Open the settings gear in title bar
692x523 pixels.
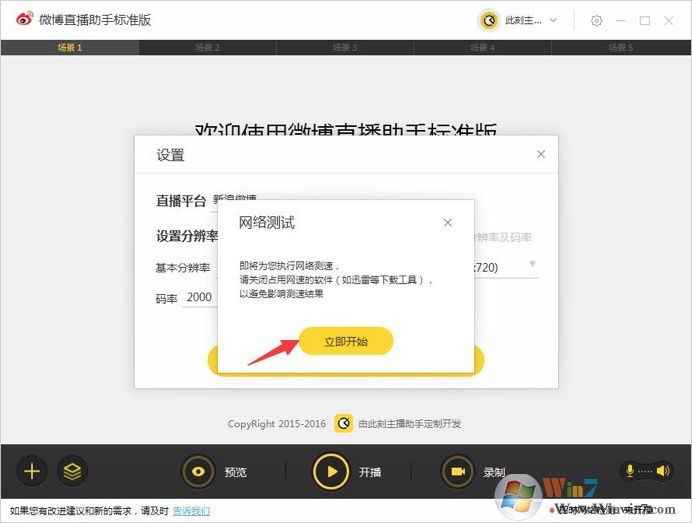click(596, 21)
